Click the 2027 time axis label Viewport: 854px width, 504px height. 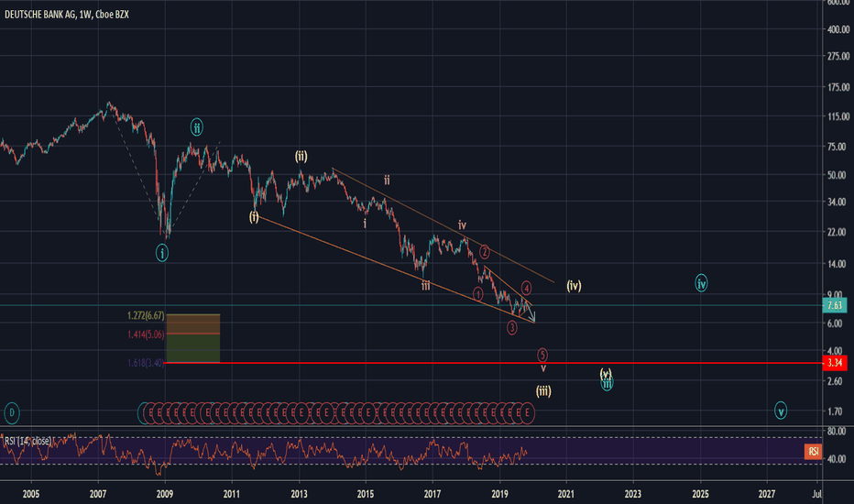[x=767, y=494]
